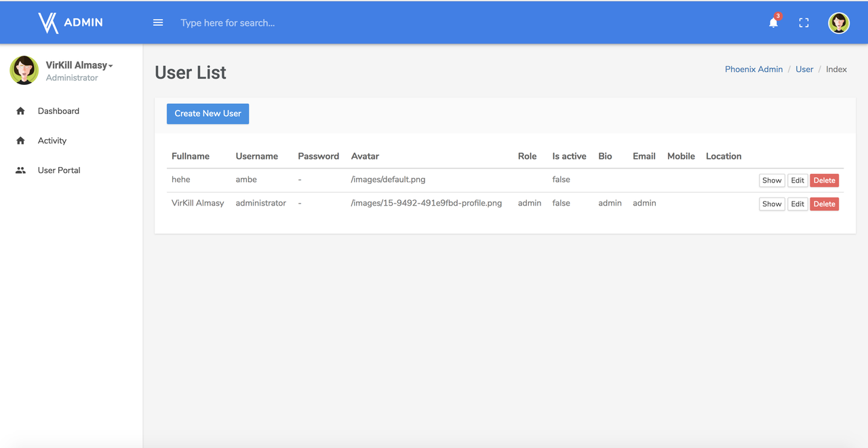Click the 'Administrator' role label in sidebar

click(72, 78)
